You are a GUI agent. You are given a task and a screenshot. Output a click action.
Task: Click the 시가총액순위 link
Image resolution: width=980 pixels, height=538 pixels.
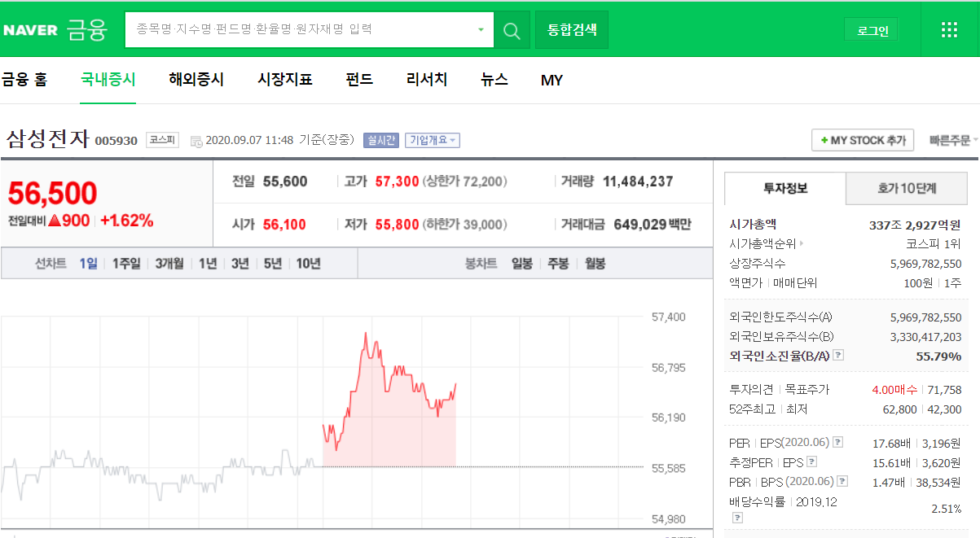tap(763, 243)
